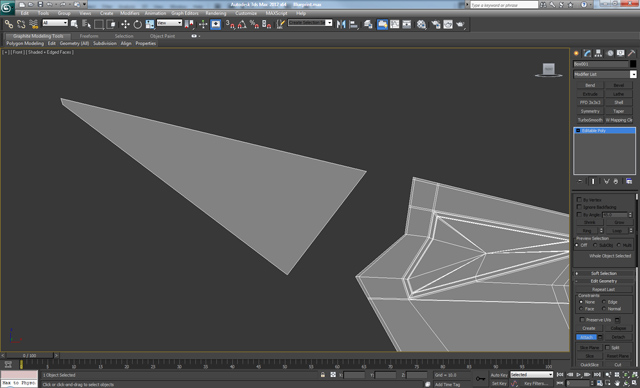640x388 pixels.
Task: Open the key filter Selected dropdown
Action: point(531,375)
